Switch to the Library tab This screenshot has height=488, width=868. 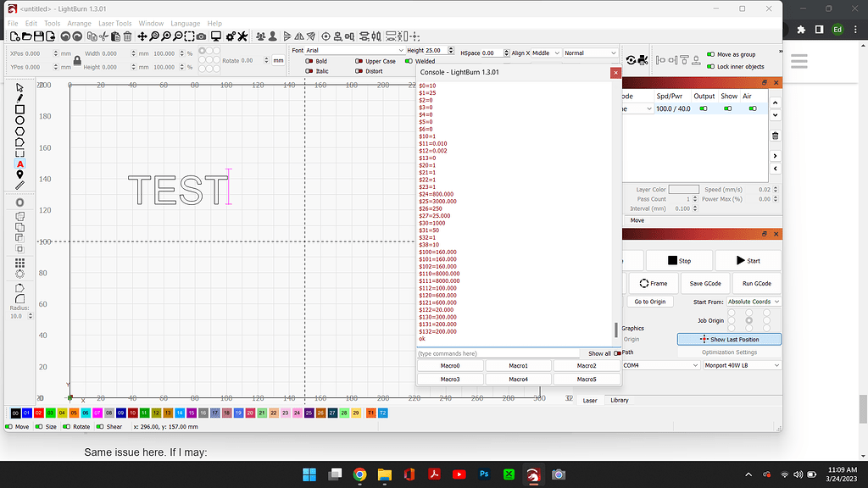point(620,400)
